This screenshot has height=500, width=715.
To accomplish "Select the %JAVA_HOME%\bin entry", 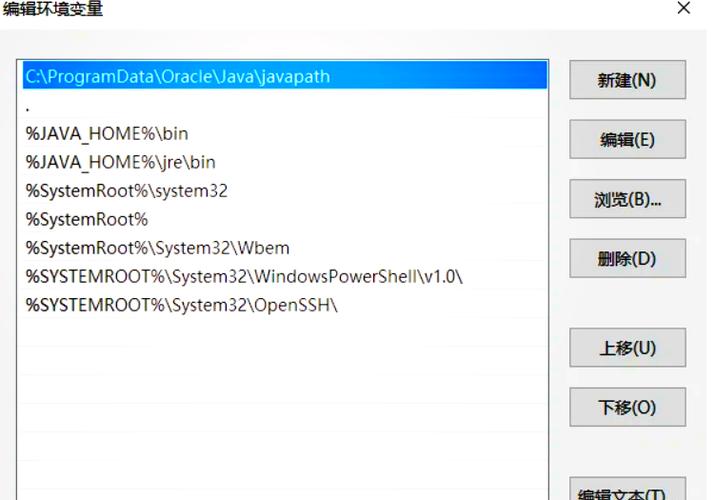I will [107, 133].
